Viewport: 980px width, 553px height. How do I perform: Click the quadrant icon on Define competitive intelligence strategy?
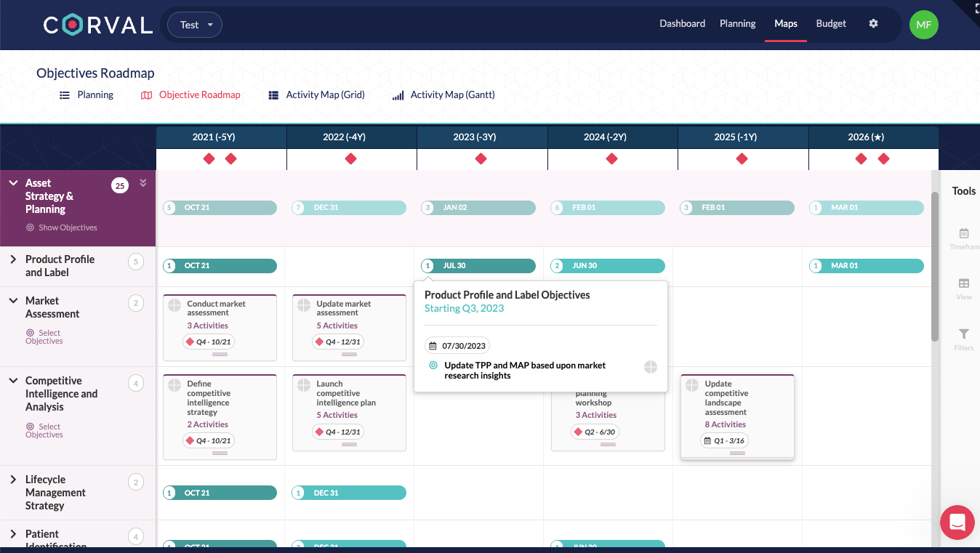coord(174,385)
